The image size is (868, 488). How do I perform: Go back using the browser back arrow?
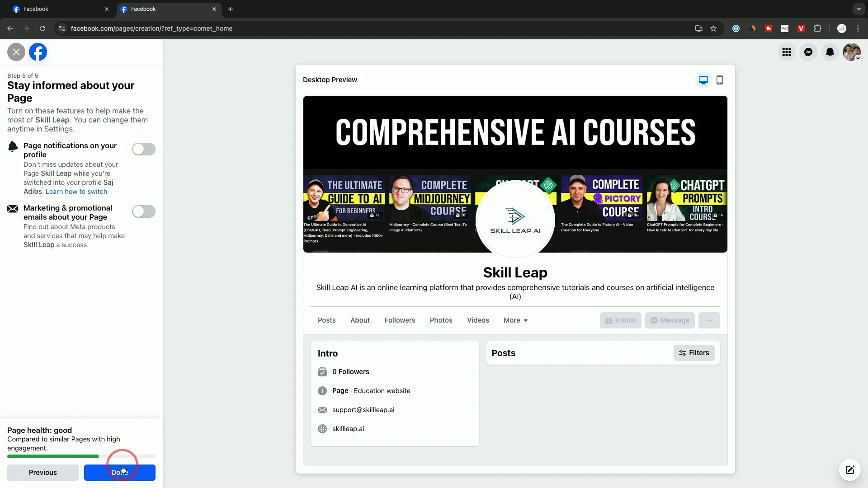tap(10, 28)
